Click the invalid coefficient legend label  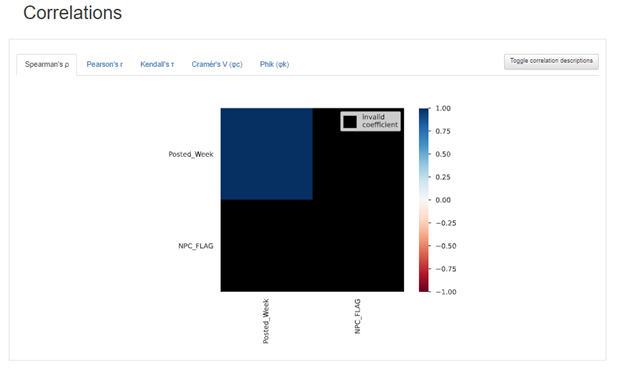(380, 121)
